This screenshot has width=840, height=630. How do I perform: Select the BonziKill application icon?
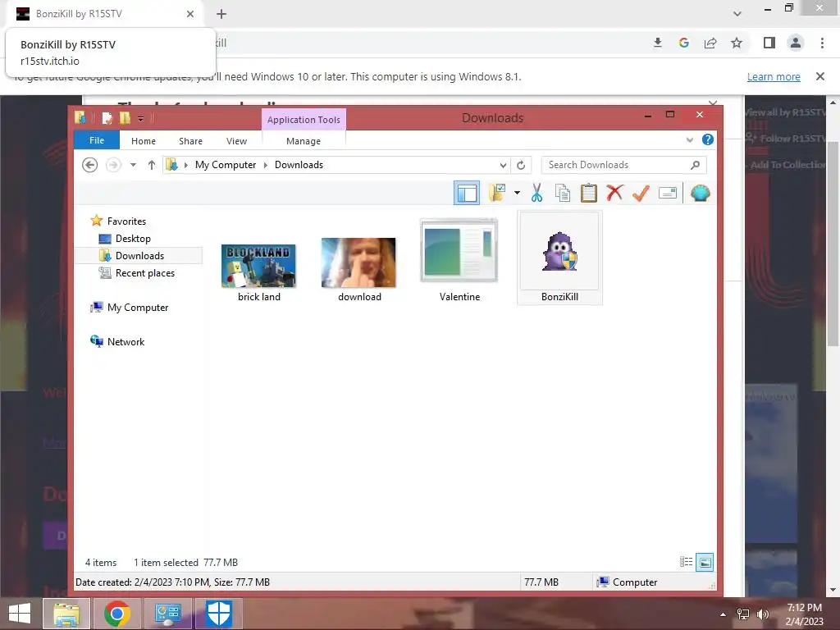pos(559,258)
